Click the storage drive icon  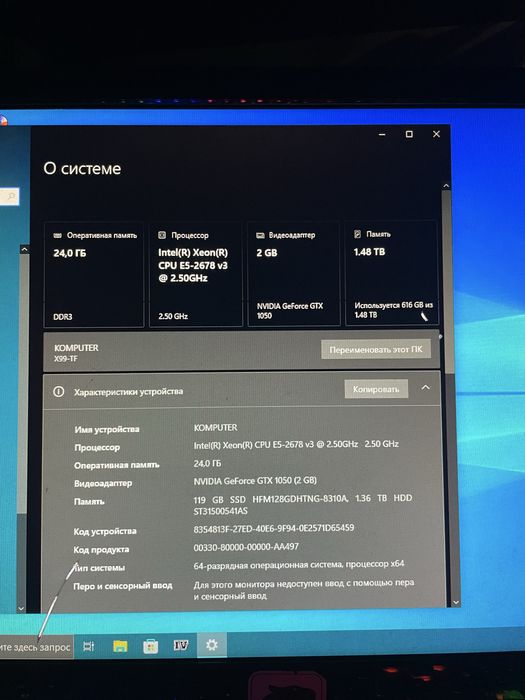[x=357, y=234]
